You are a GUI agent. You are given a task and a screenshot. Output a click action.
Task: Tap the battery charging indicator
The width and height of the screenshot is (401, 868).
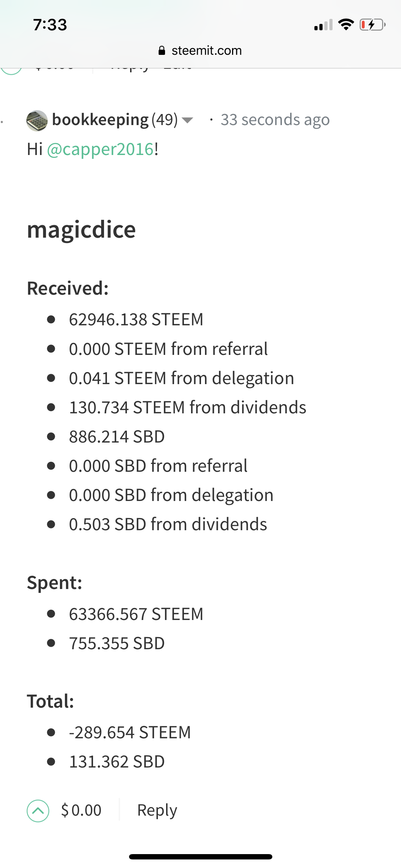(372, 25)
